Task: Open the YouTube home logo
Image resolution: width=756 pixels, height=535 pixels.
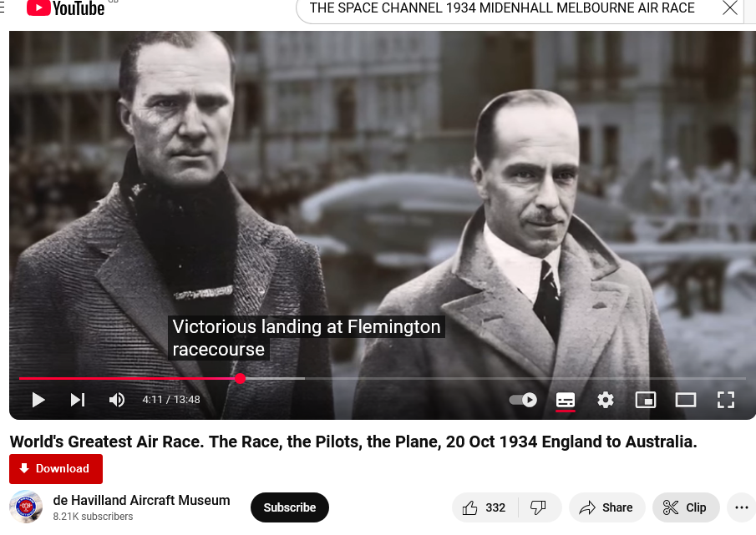Action: point(65,8)
